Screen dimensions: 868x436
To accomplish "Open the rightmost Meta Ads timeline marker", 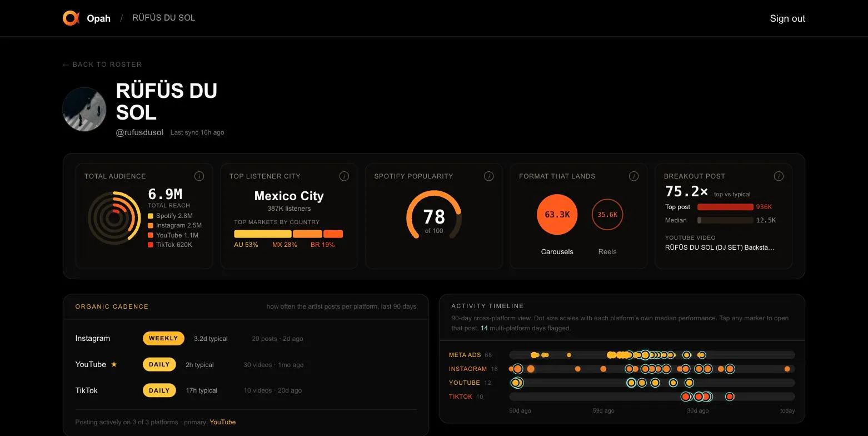I will pos(702,355).
